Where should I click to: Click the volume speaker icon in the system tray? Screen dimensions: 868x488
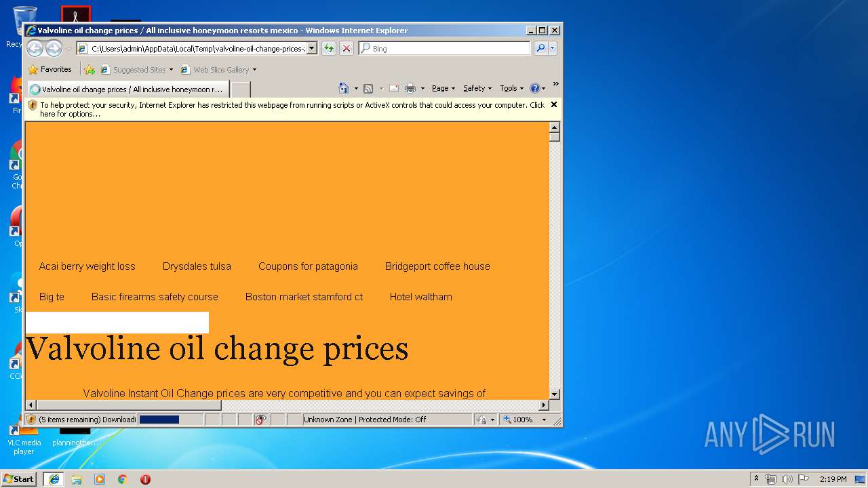[787, 479]
